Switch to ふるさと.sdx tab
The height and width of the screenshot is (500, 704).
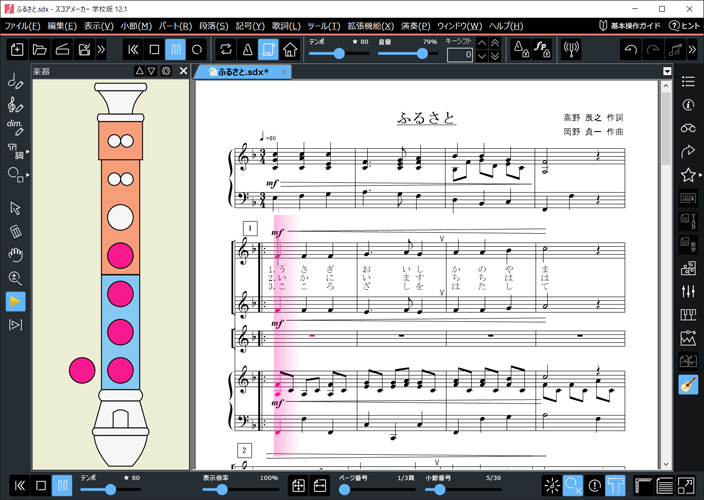pyautogui.click(x=242, y=72)
